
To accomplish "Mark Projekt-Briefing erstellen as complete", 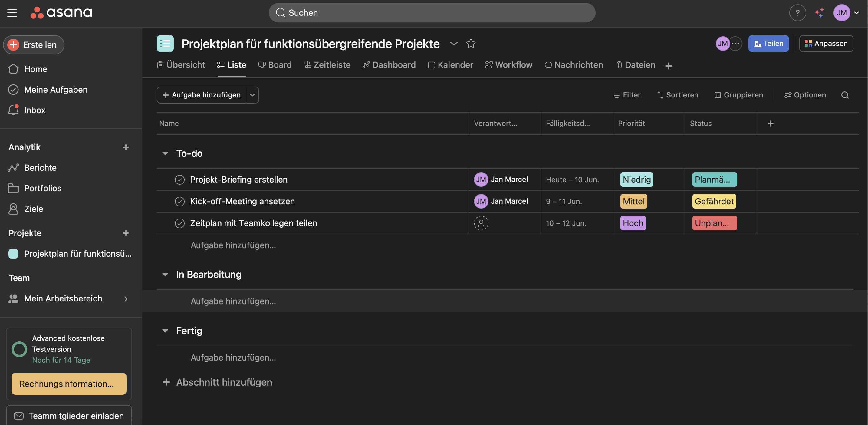I will [179, 180].
